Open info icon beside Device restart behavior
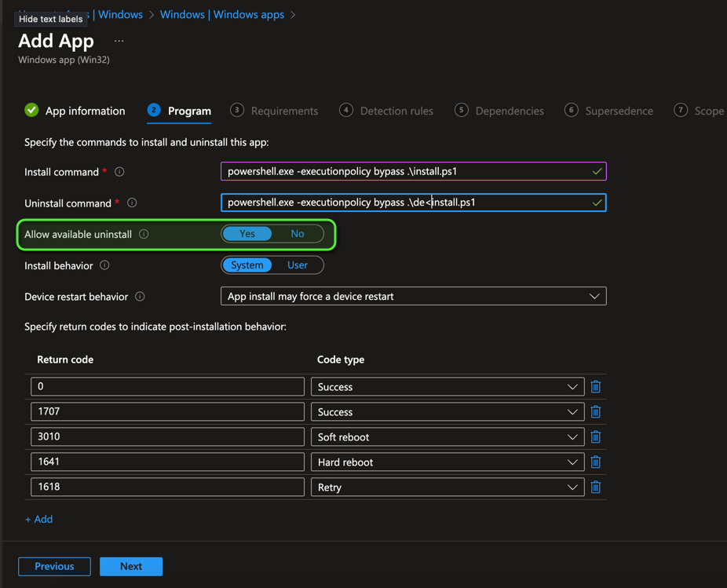This screenshot has width=727, height=588. pyautogui.click(x=140, y=297)
